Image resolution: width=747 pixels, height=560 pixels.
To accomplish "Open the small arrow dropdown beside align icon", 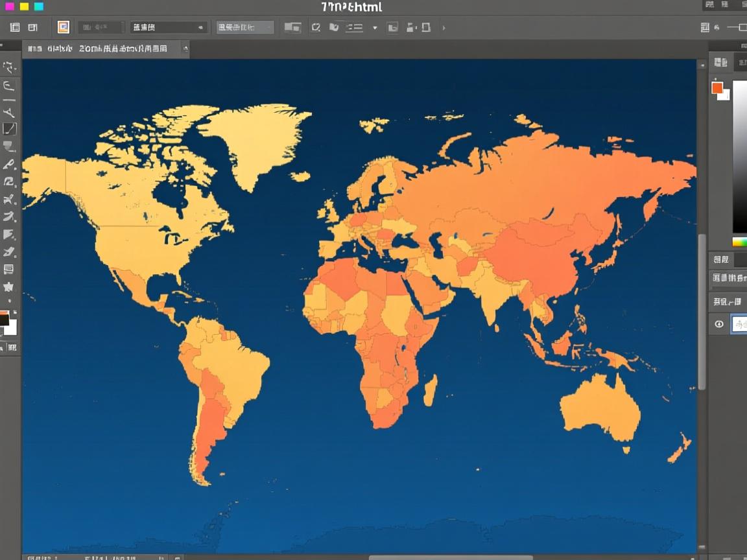I will (375, 28).
